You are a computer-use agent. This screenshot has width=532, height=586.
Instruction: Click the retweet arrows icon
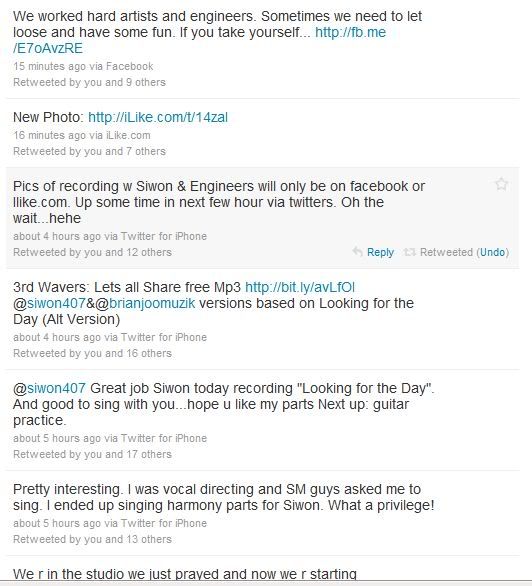(409, 252)
